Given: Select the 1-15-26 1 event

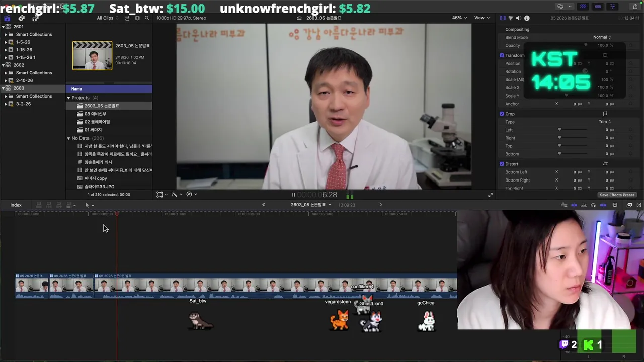Looking at the screenshot, I should (x=25, y=57).
